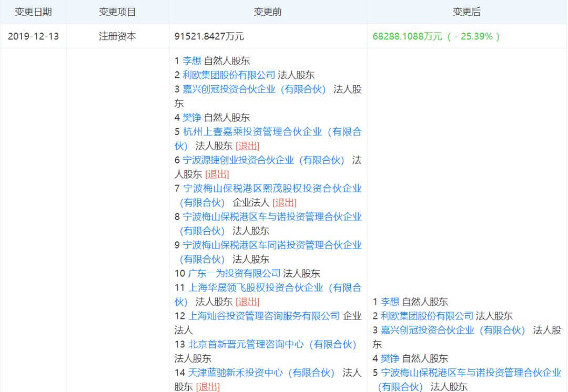Open 李想 link in the 变更后 column
Screen dimensions: 568x392
(390, 302)
